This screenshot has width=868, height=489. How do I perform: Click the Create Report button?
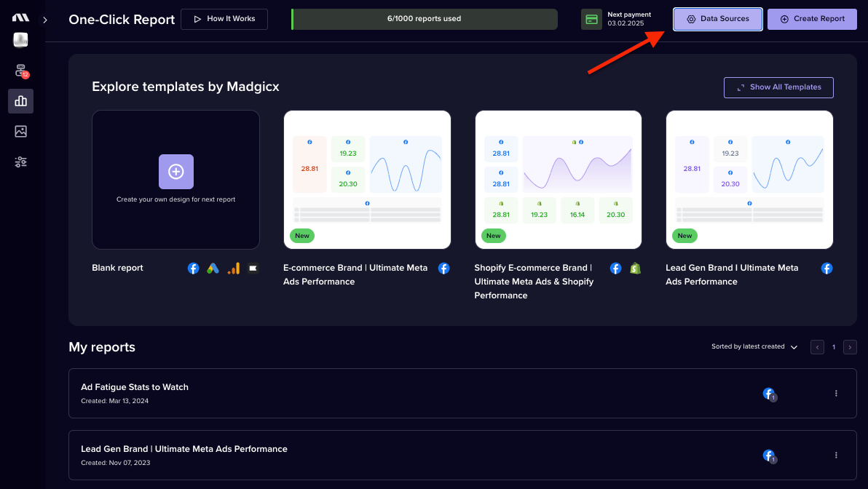tap(811, 19)
